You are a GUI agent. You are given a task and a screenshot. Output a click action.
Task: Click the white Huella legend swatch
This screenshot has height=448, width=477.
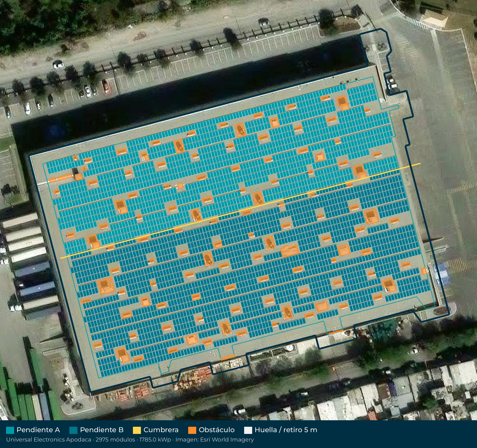tap(248, 430)
